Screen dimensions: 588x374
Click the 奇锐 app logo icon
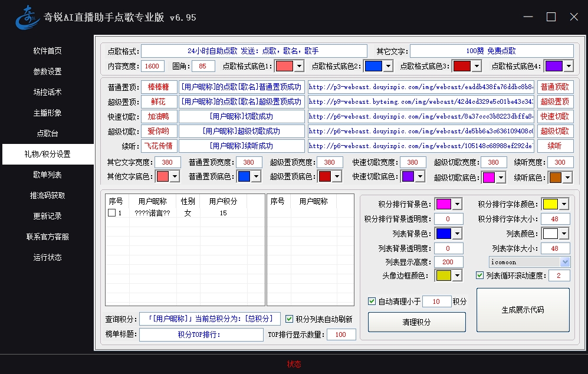click(x=28, y=17)
